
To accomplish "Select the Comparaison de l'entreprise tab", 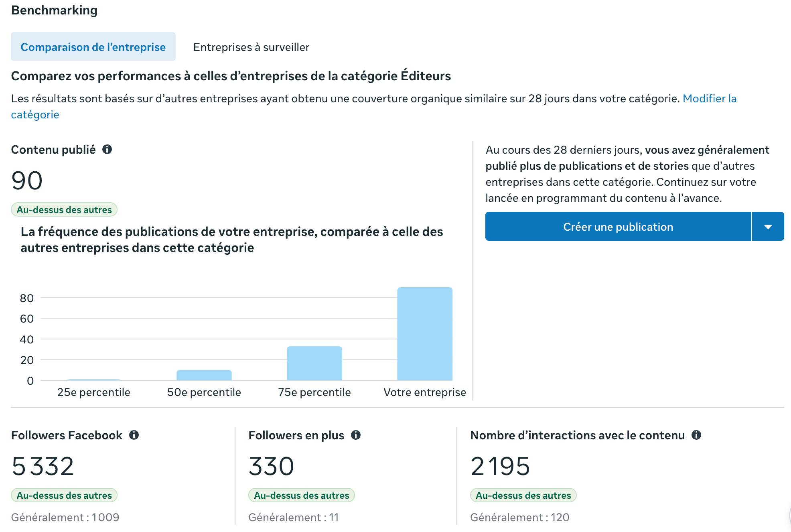I will (93, 47).
